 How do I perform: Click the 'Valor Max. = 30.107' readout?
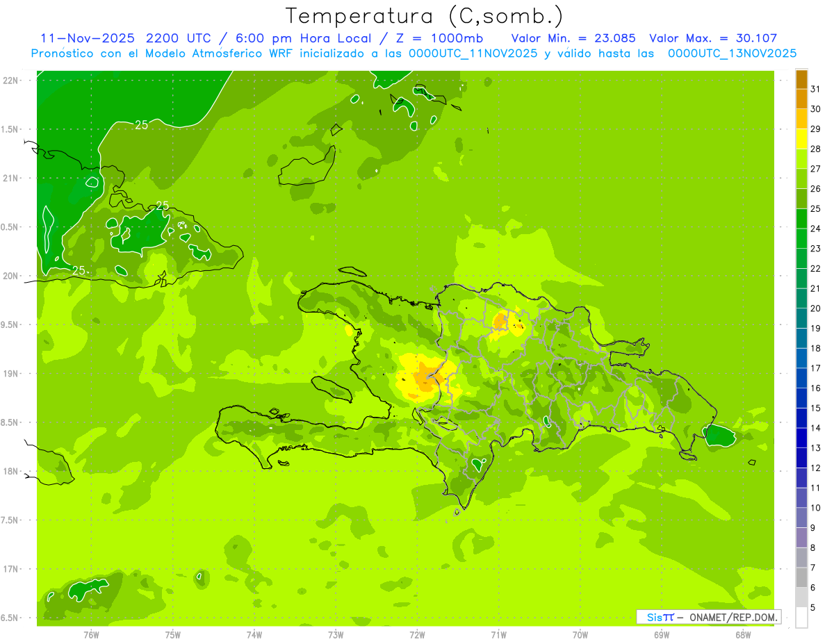713,38
